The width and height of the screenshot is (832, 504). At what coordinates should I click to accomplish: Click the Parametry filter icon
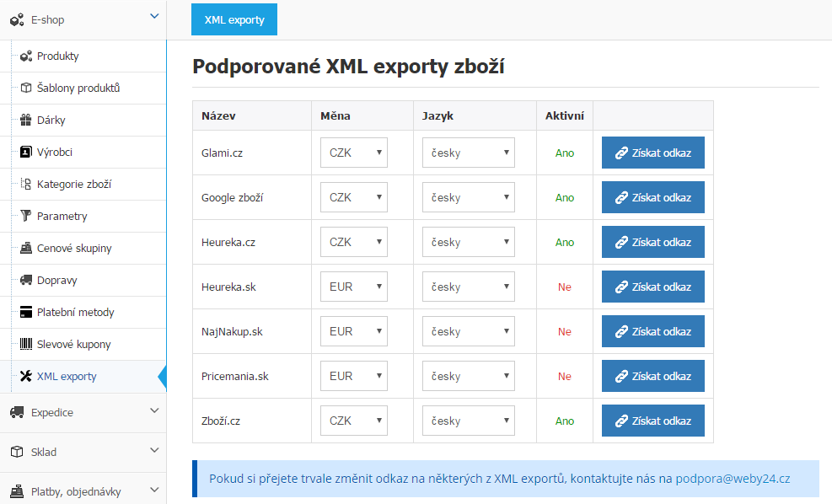click(x=26, y=216)
